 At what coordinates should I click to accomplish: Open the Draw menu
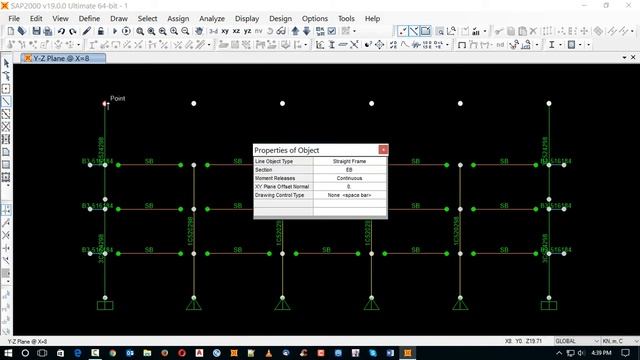(119, 18)
